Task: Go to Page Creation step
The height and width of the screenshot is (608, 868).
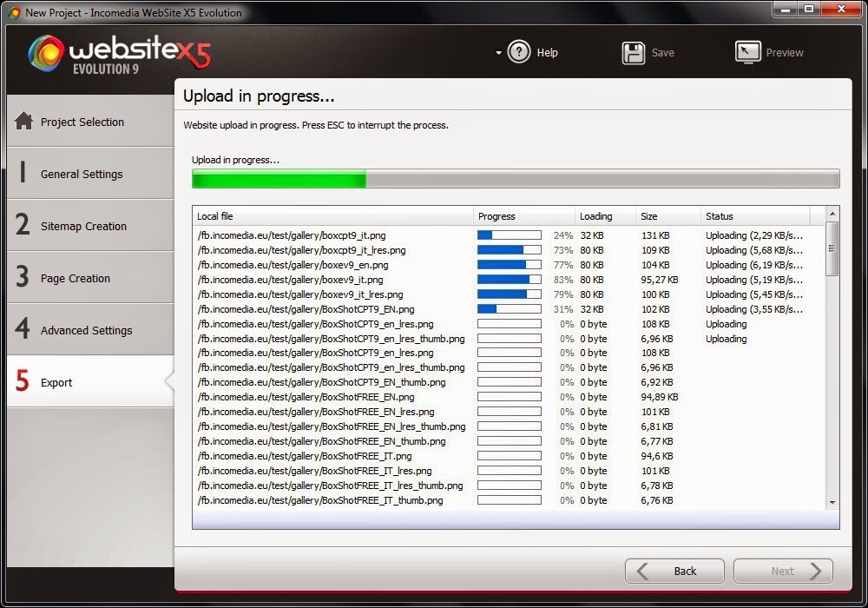Action: (90, 278)
